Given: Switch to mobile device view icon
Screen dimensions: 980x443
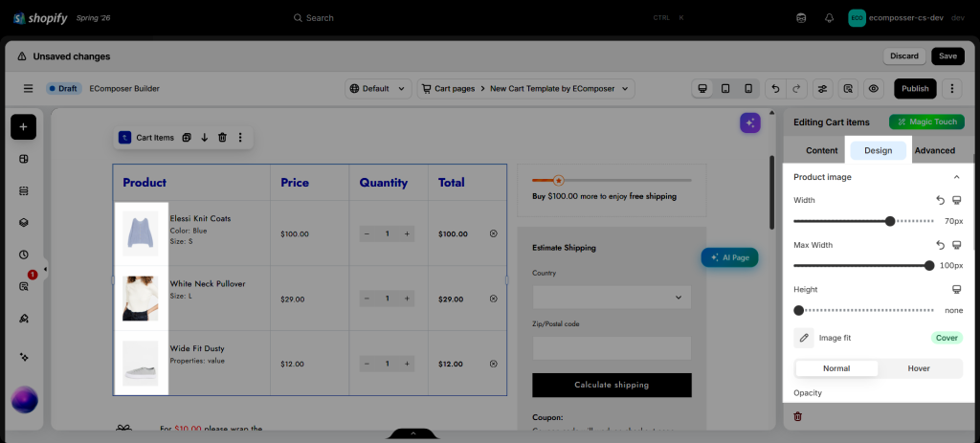Looking at the screenshot, I should tap(748, 89).
